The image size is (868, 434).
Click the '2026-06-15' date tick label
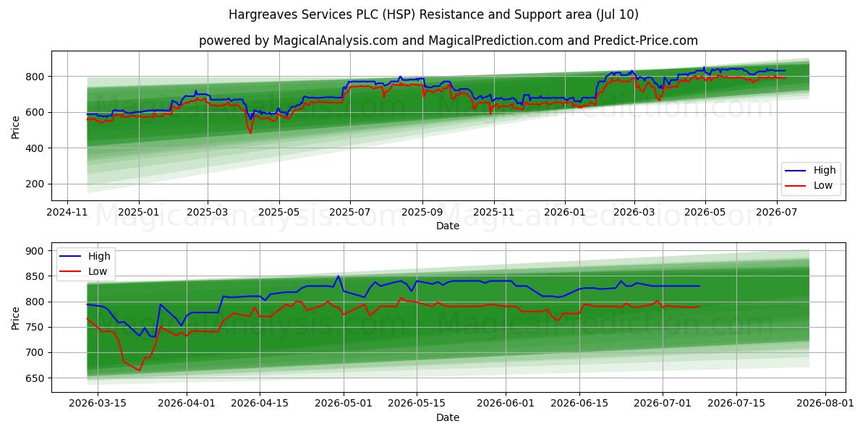579,404
